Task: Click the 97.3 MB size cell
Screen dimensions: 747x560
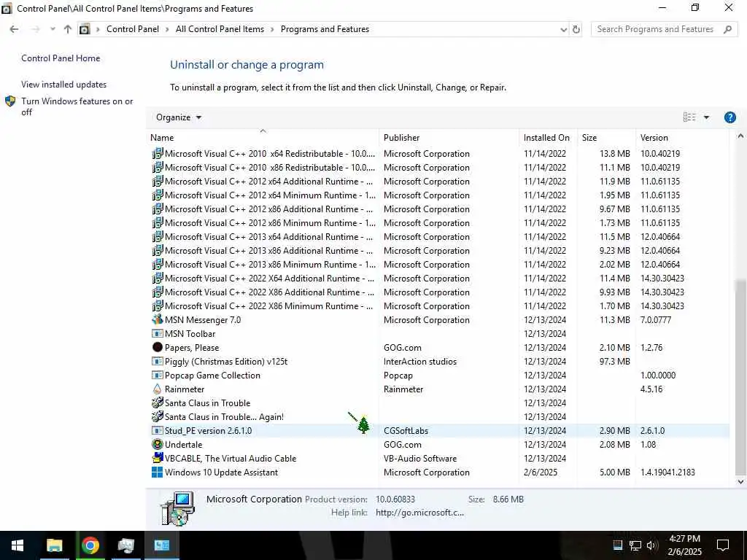Action: point(614,362)
